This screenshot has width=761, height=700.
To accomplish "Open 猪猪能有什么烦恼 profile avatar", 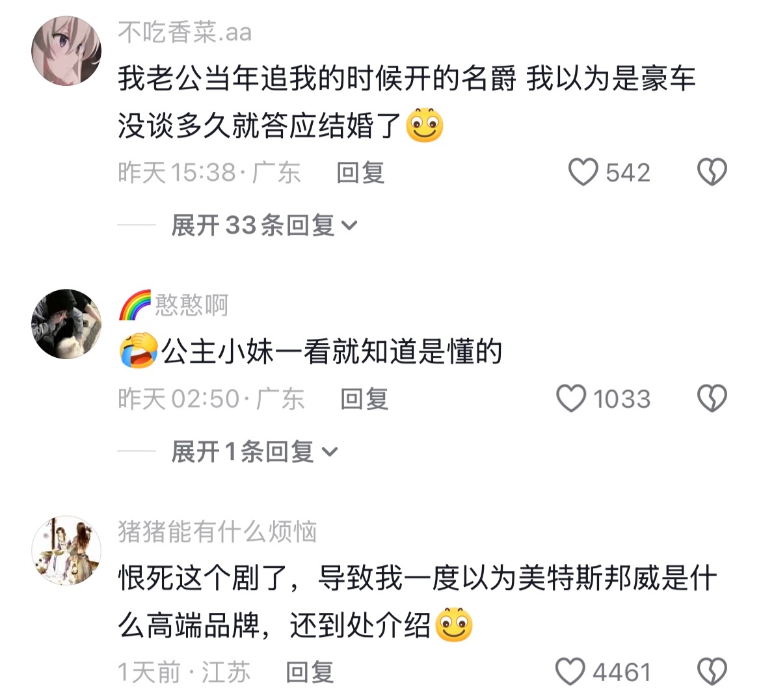I will point(66,550).
